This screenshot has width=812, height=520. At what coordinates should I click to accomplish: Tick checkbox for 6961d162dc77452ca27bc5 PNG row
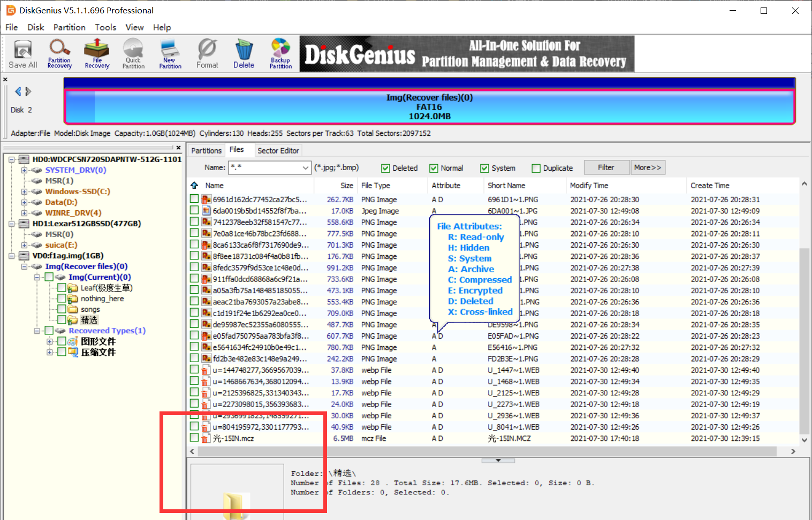pos(194,199)
